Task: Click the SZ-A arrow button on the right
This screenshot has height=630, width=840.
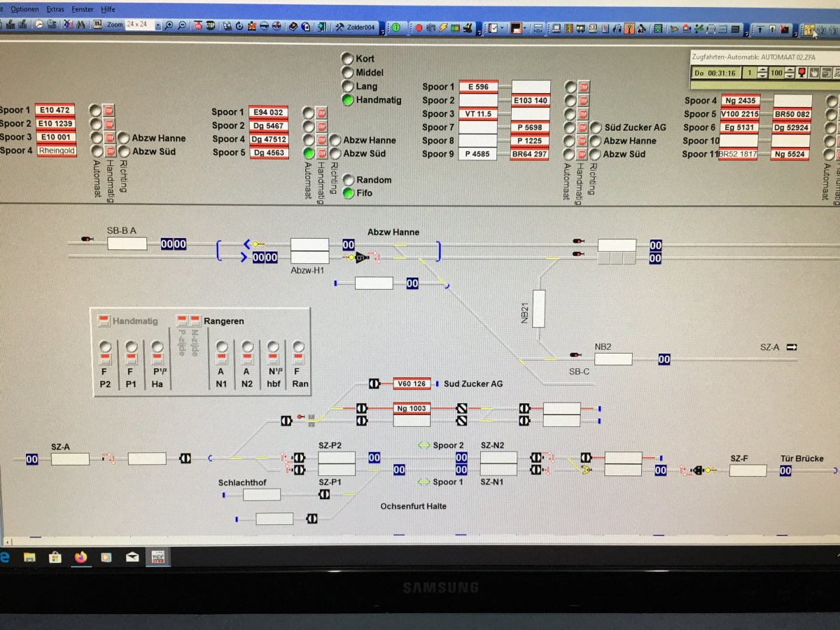Action: [792, 347]
